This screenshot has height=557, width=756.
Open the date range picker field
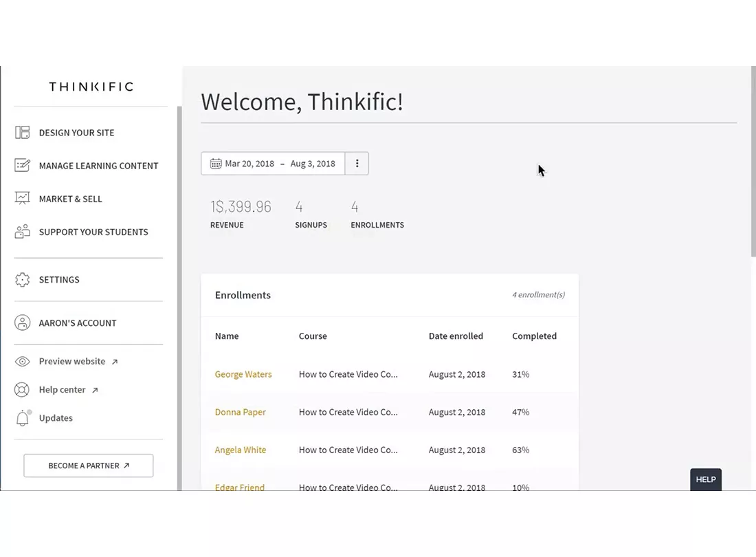point(273,164)
